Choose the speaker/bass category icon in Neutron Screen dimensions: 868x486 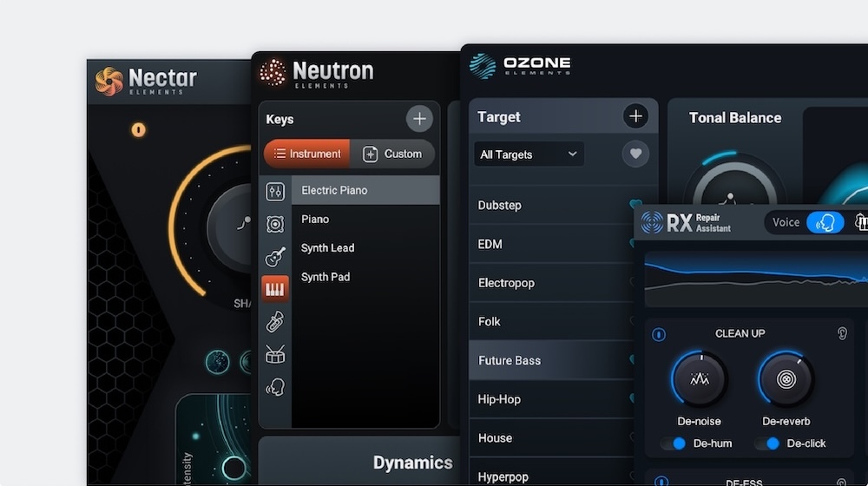275,225
